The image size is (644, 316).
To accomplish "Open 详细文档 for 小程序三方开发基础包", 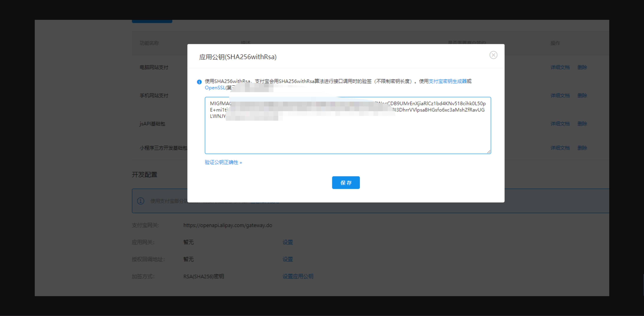I will click(x=560, y=148).
